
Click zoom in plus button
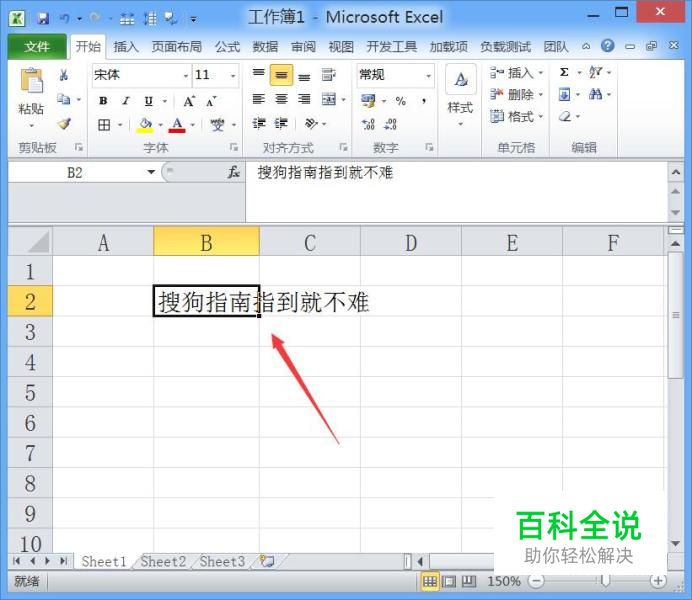click(x=658, y=581)
